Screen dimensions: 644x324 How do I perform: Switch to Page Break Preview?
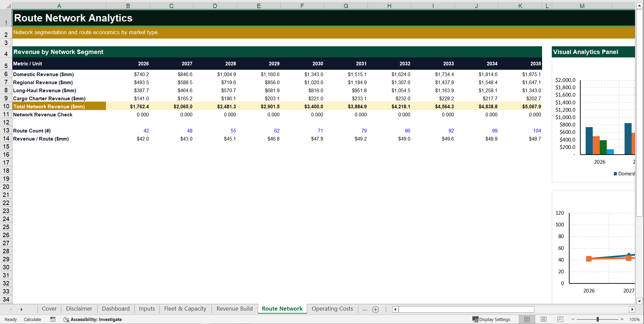[560, 319]
